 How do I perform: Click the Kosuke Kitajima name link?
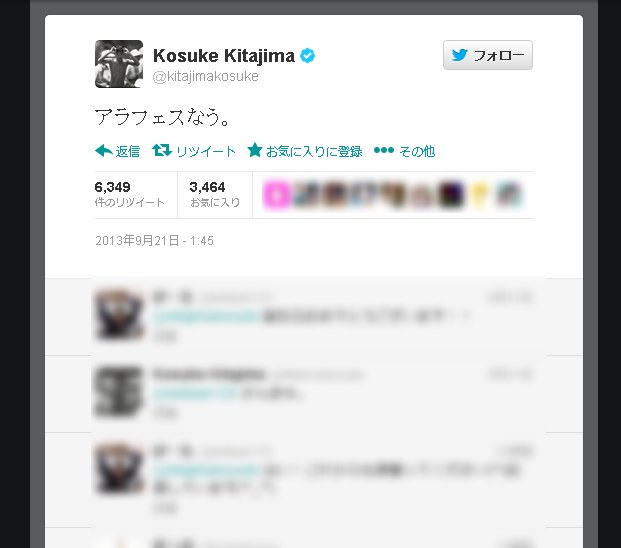point(224,55)
